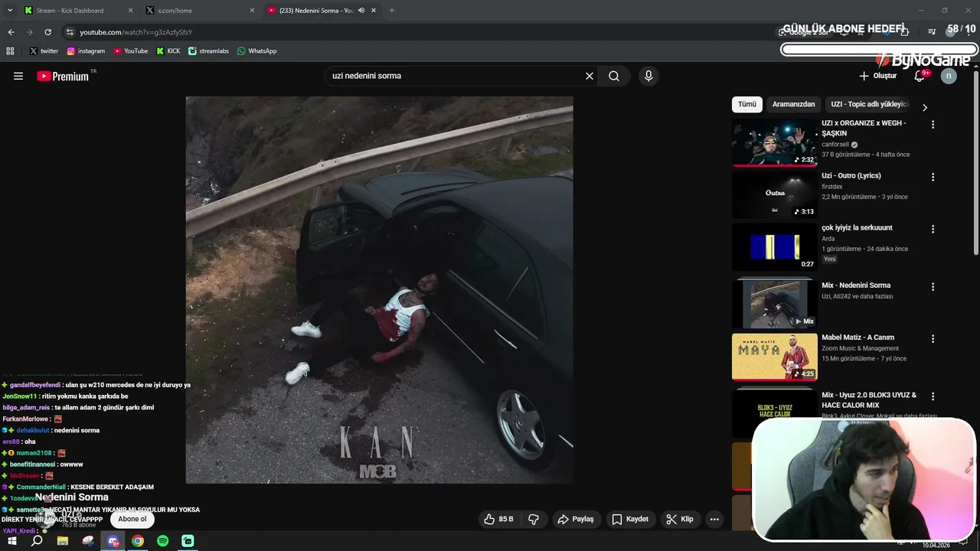The image size is (980, 551).
Task: Open YouTube hamburger guide menu
Action: click(x=18, y=76)
